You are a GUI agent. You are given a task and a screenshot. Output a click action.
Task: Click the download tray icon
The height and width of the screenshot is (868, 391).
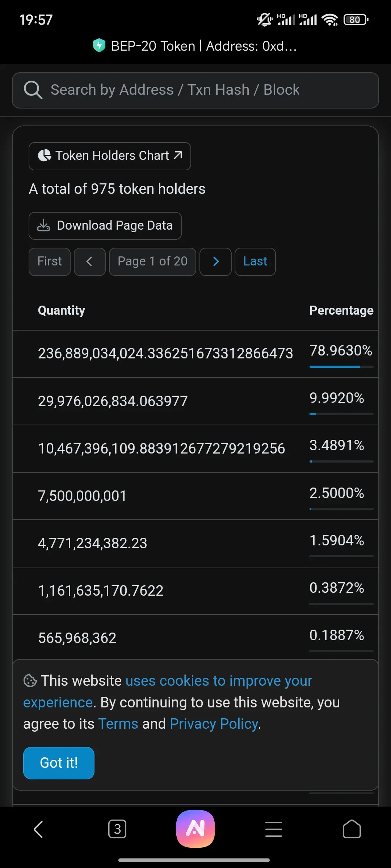(43, 225)
